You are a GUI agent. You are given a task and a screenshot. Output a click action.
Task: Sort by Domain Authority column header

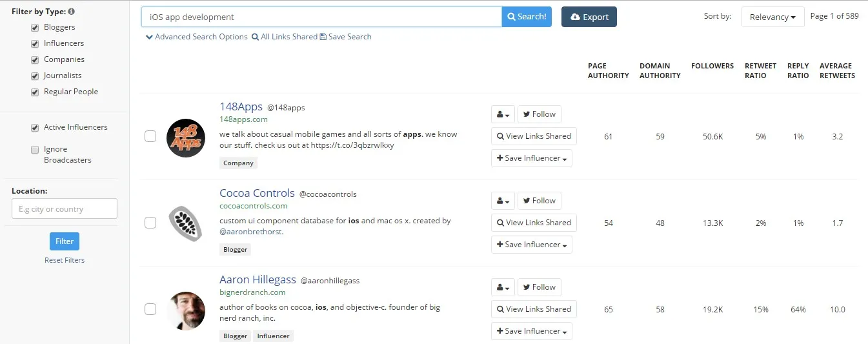tap(660, 71)
